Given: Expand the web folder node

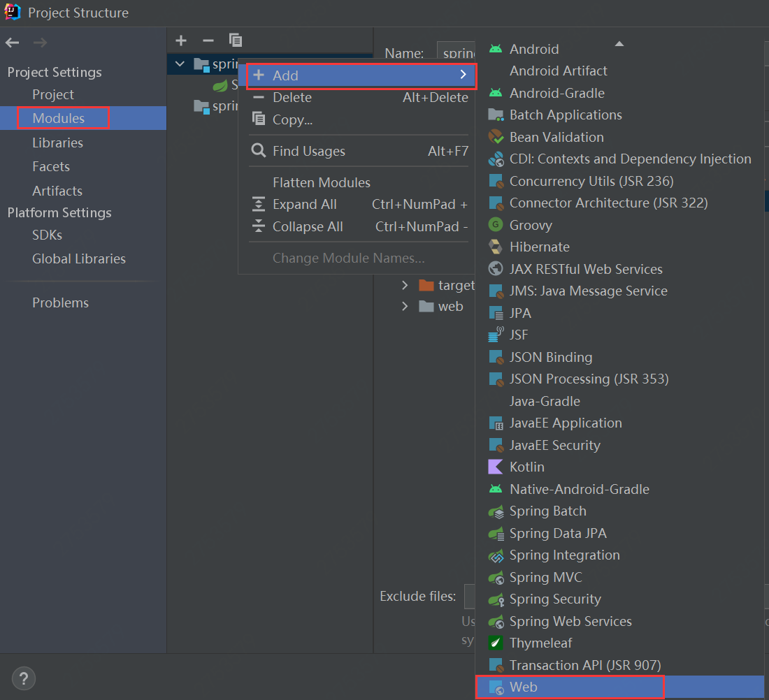Looking at the screenshot, I should [405, 307].
